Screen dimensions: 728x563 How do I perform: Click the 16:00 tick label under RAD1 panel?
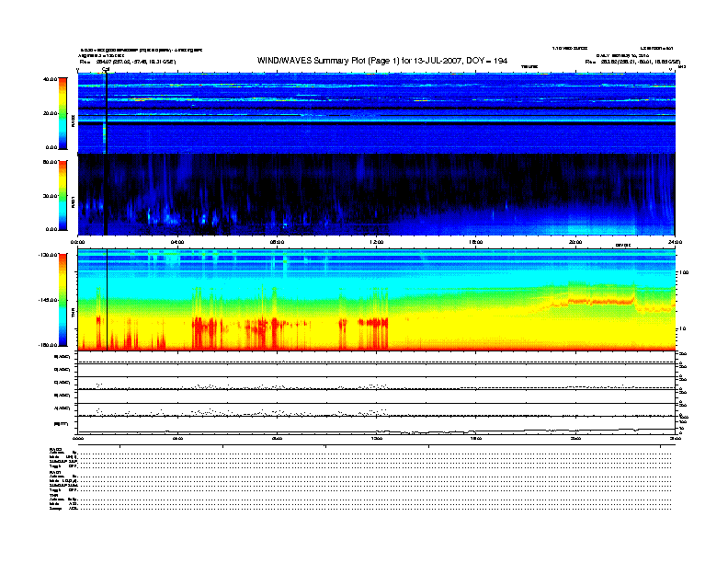coord(476,242)
